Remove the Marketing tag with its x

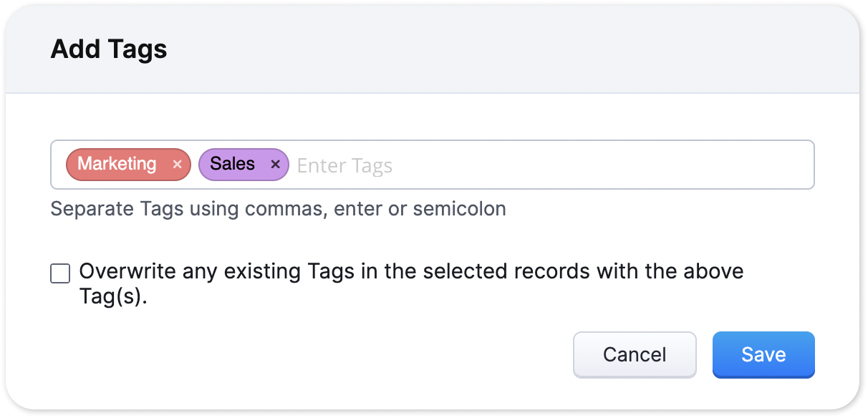pyautogui.click(x=178, y=165)
